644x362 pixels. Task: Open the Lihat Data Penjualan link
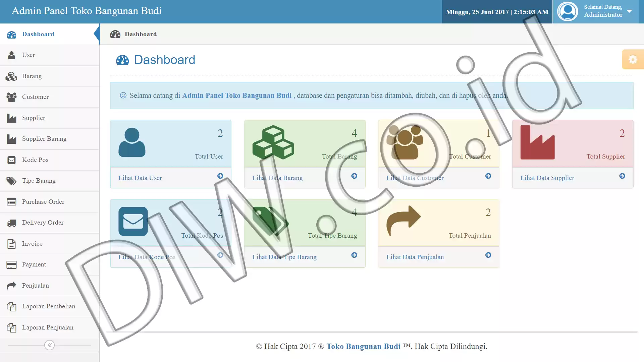coord(415,257)
